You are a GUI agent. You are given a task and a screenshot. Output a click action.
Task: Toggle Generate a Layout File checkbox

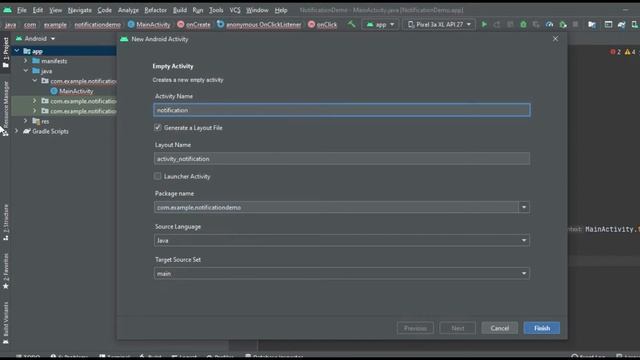(158, 127)
